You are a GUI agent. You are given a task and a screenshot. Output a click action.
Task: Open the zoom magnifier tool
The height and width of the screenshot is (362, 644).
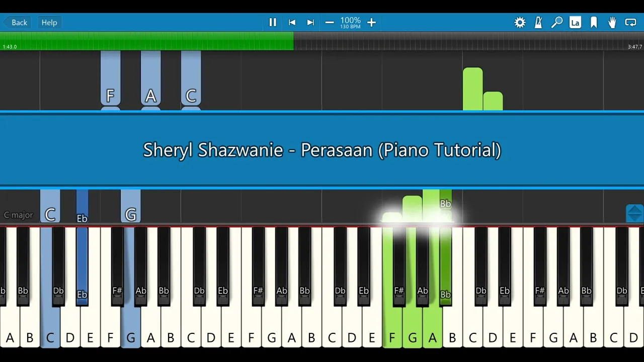[557, 23]
